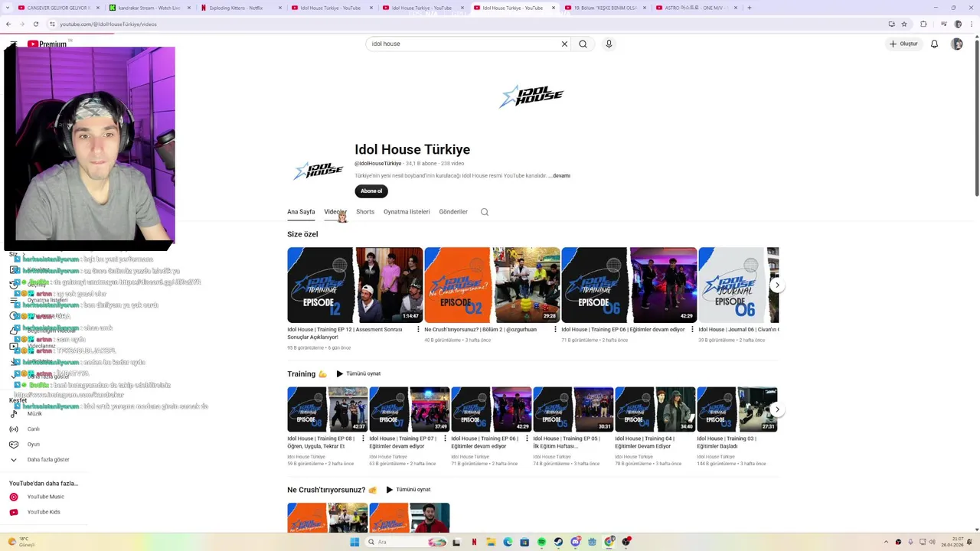Open the Gönderiler channel tab
980x551 pixels.
[x=453, y=212]
